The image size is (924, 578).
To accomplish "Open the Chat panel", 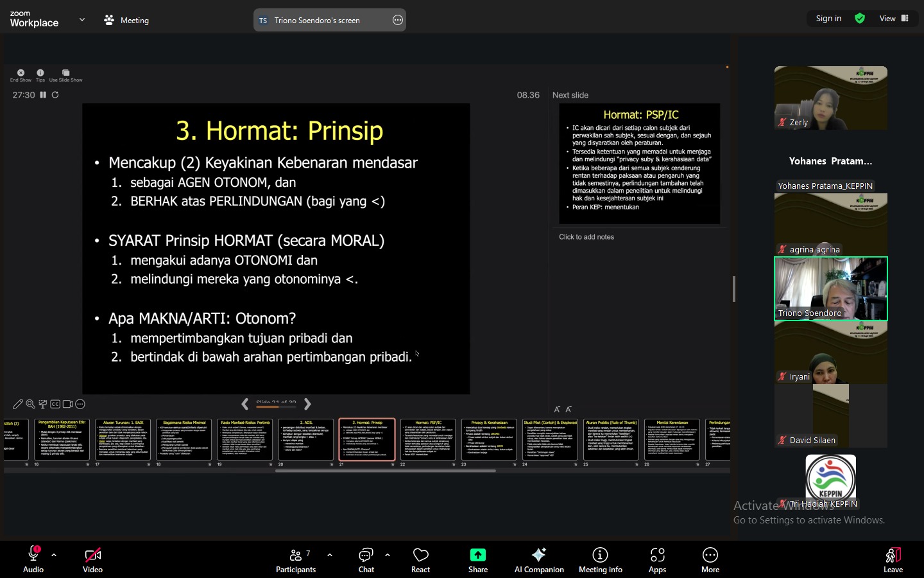I will 366,559.
